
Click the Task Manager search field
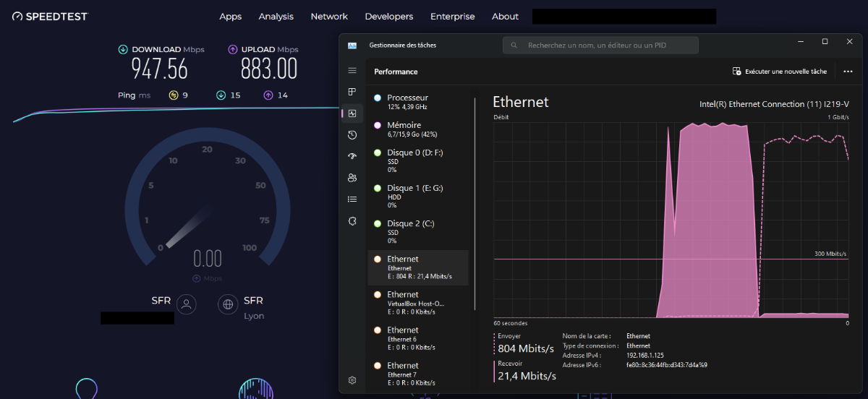tap(600, 45)
